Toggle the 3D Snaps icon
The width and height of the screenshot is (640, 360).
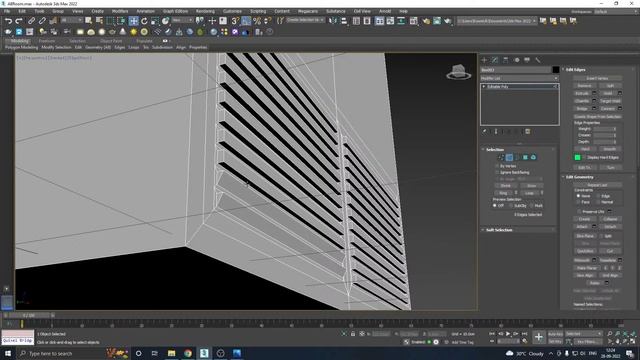click(x=235, y=21)
